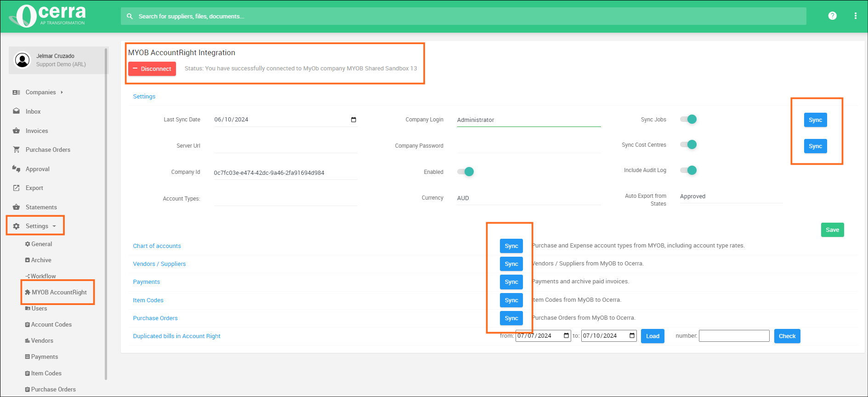Toggle the Enabled switch
The height and width of the screenshot is (397, 868).
coord(465,172)
